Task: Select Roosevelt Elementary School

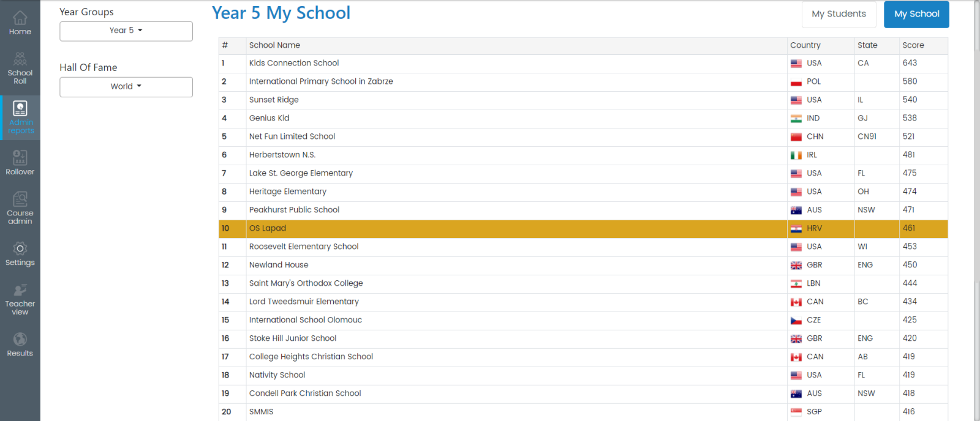Action: pos(304,247)
